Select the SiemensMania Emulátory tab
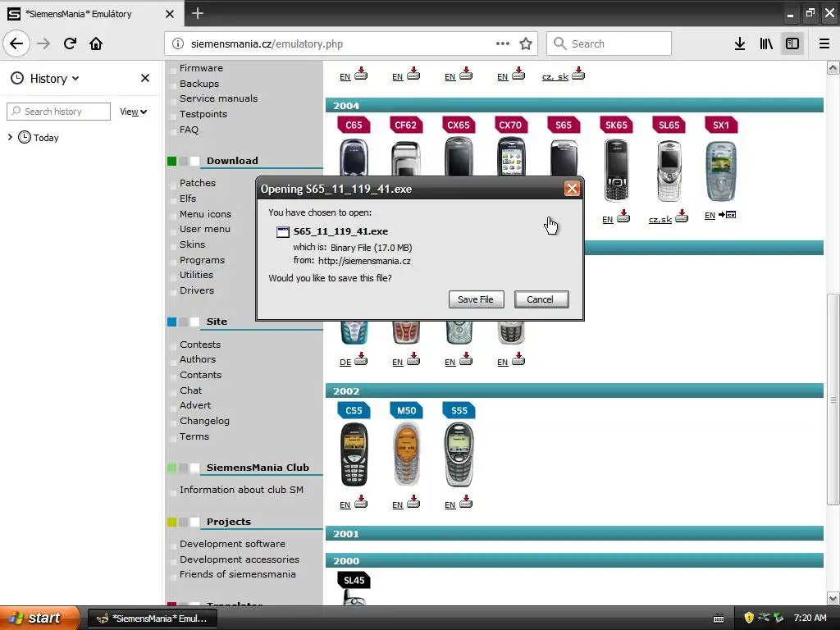 click(91, 14)
